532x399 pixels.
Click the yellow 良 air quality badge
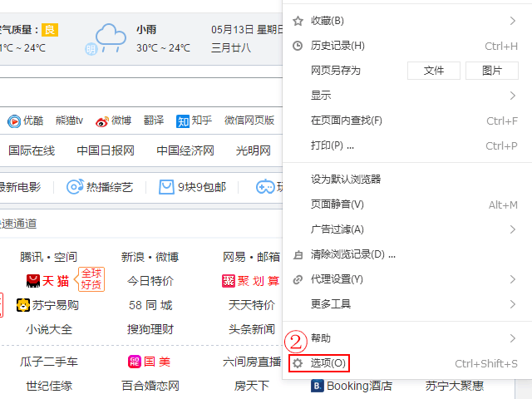click(x=50, y=30)
